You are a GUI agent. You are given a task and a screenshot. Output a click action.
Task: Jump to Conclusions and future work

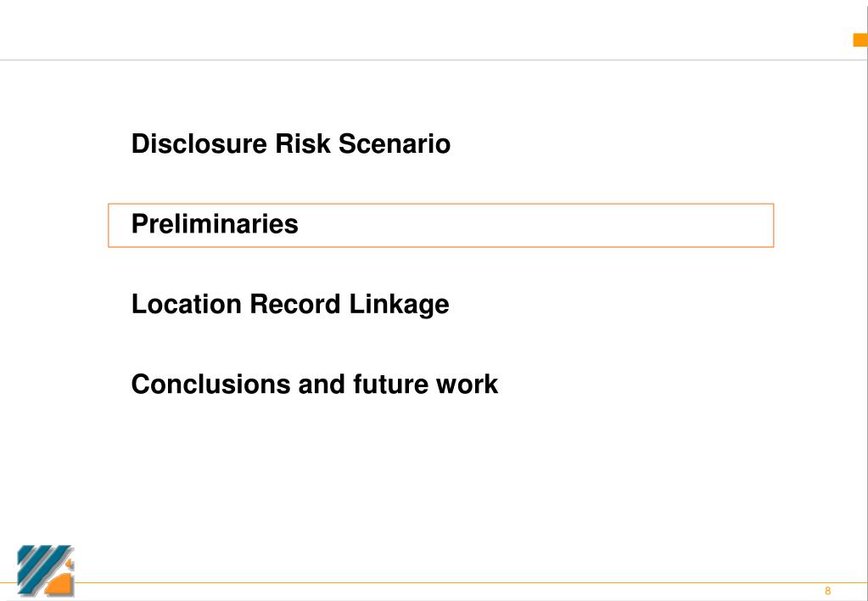315,385
